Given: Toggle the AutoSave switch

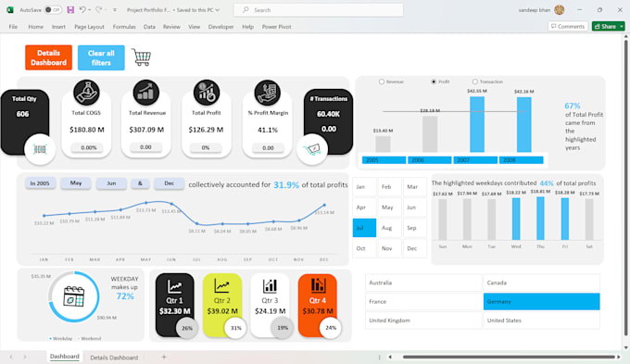Looking at the screenshot, I should tap(53, 9).
